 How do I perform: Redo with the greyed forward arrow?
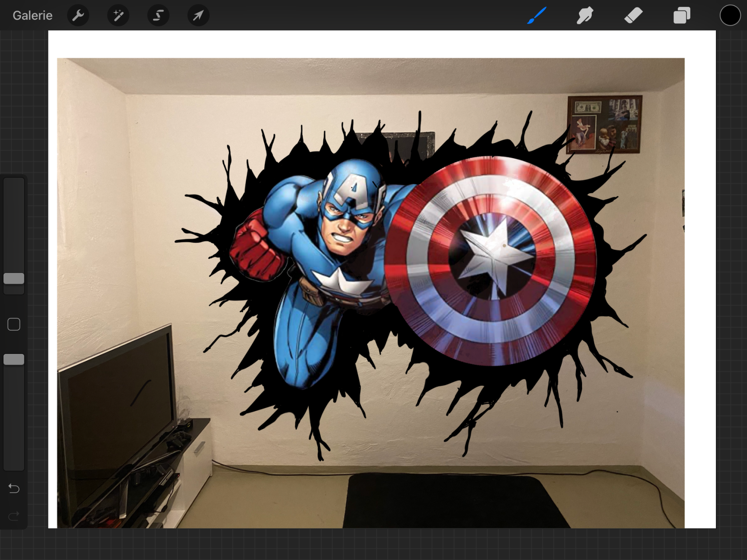(x=14, y=516)
